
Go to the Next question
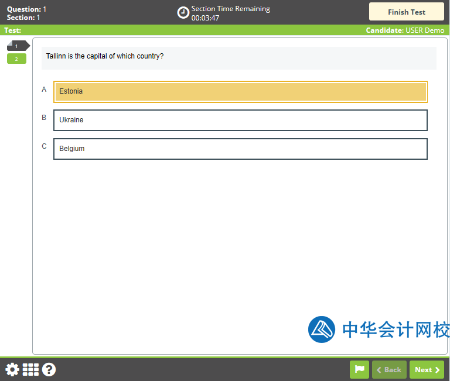(x=427, y=370)
